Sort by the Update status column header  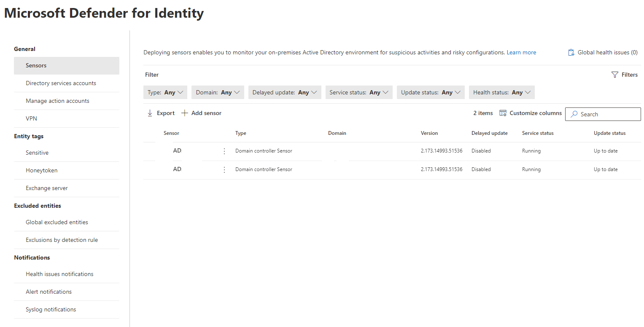click(x=610, y=133)
